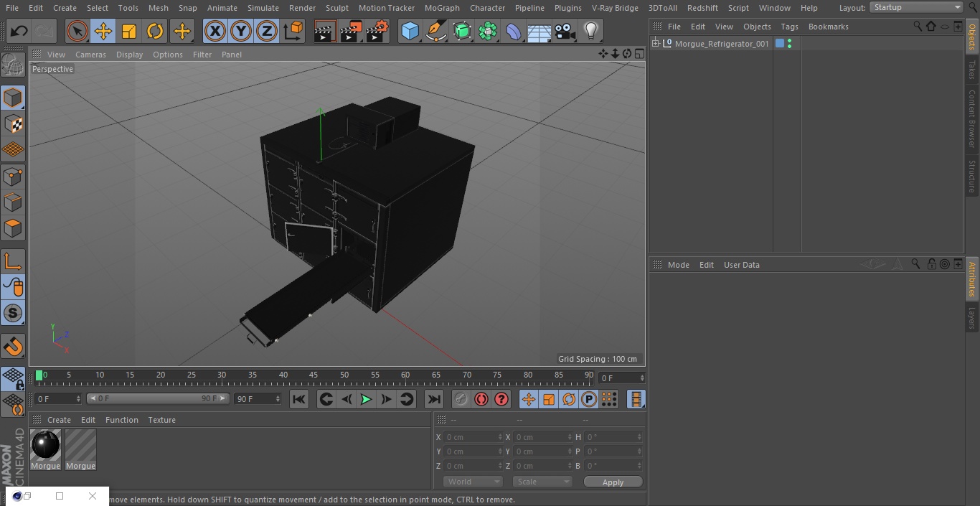Select the Live Selection tool

point(77,32)
